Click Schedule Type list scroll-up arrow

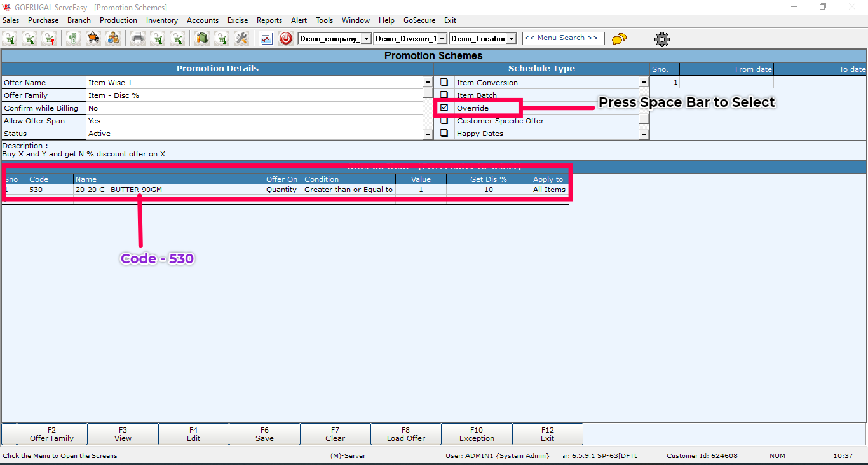tap(644, 82)
